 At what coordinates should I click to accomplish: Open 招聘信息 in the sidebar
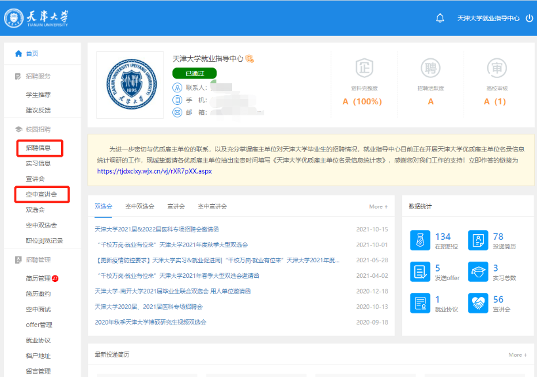38,148
